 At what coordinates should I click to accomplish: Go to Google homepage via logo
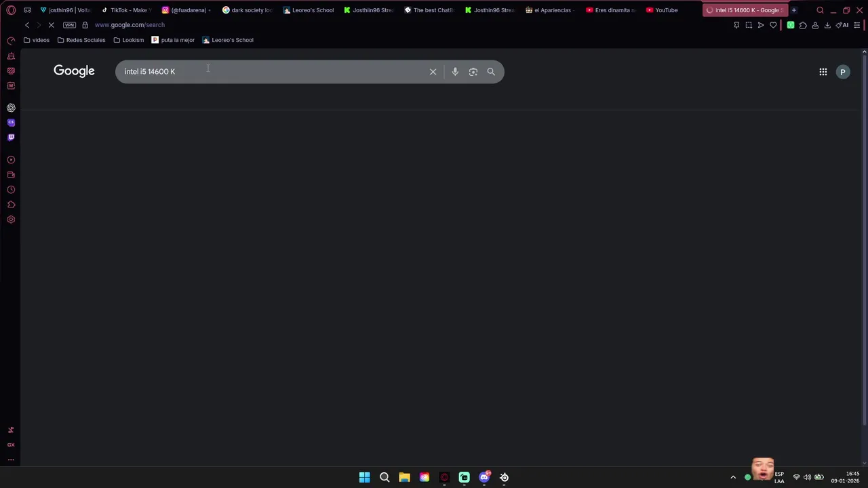[x=74, y=71]
